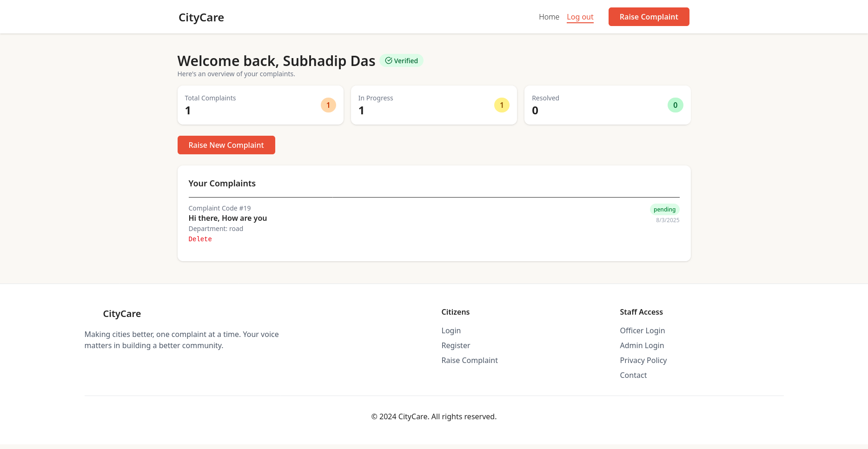The height and width of the screenshot is (449, 868).
Task: Click the Raise New Complaint button
Action: point(226,145)
